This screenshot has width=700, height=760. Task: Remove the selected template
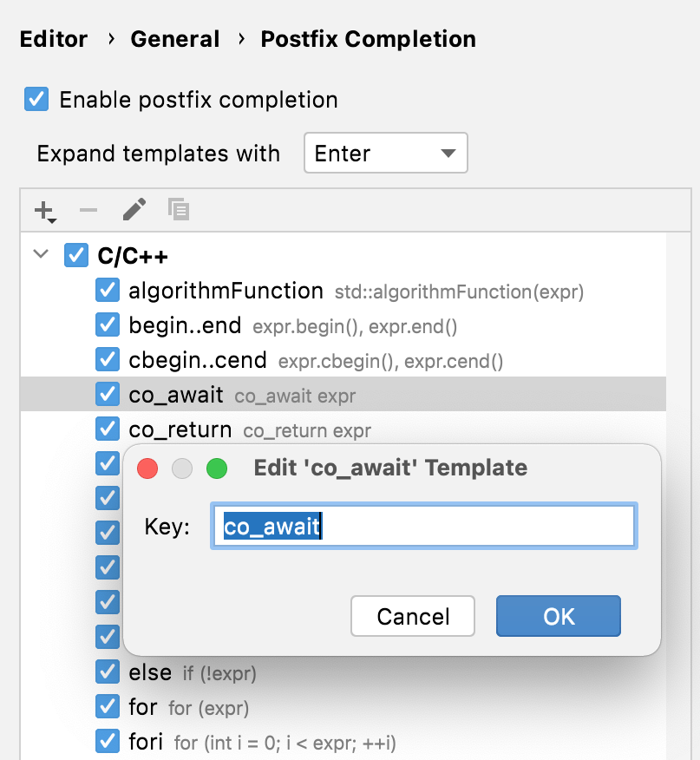point(88,209)
